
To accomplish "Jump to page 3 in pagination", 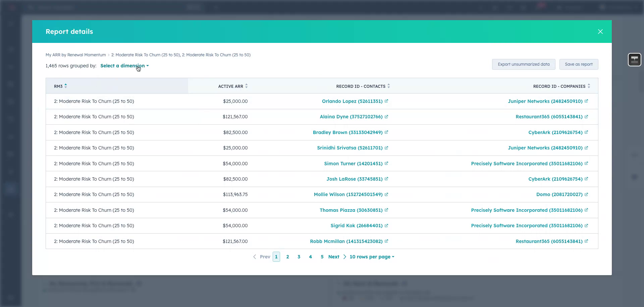I will coord(299,256).
